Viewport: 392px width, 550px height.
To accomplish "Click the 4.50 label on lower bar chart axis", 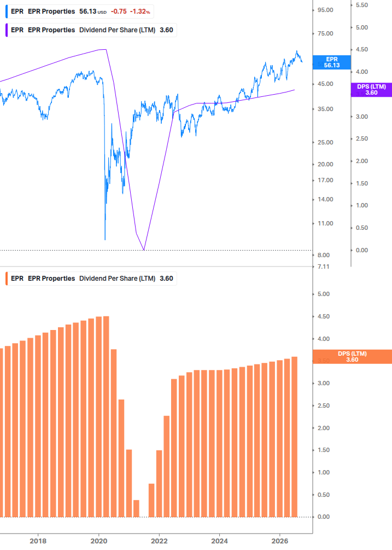I will click(x=323, y=316).
